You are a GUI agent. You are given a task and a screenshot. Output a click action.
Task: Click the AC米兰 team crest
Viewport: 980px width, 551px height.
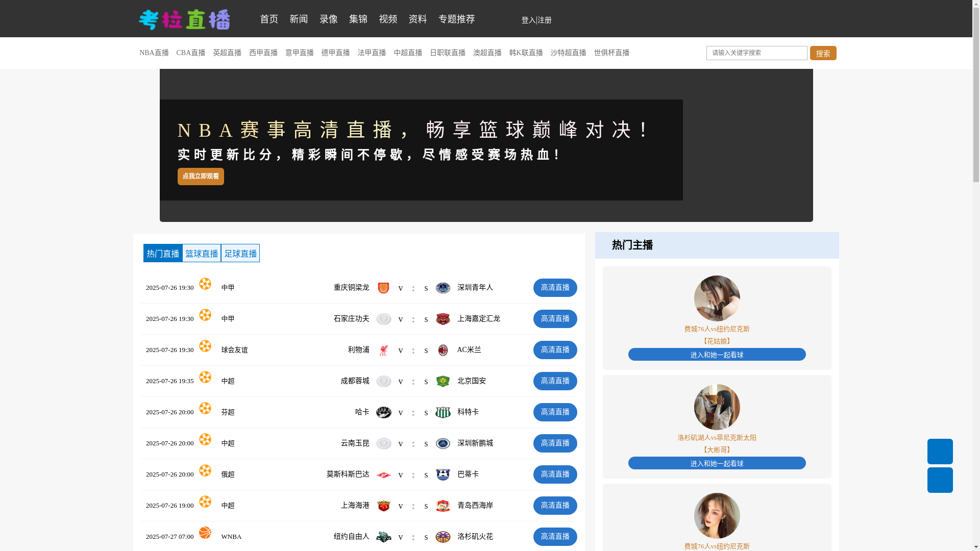(x=443, y=350)
